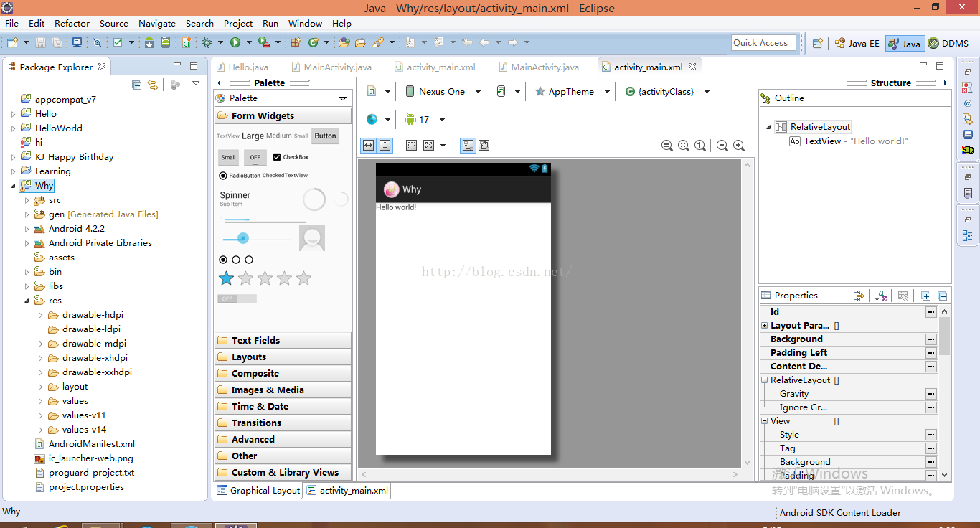Click the Zoom to 100% icon
Image resolution: width=980 pixels, height=528 pixels.
[x=700, y=146]
